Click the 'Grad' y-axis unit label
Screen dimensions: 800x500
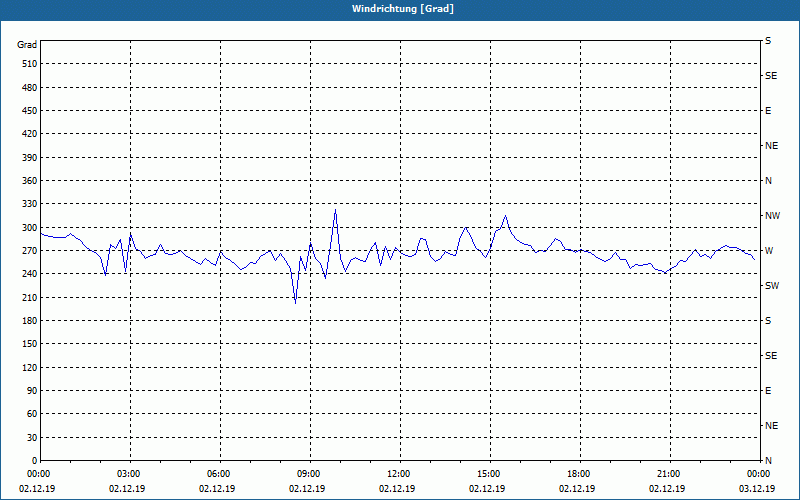pos(27,45)
